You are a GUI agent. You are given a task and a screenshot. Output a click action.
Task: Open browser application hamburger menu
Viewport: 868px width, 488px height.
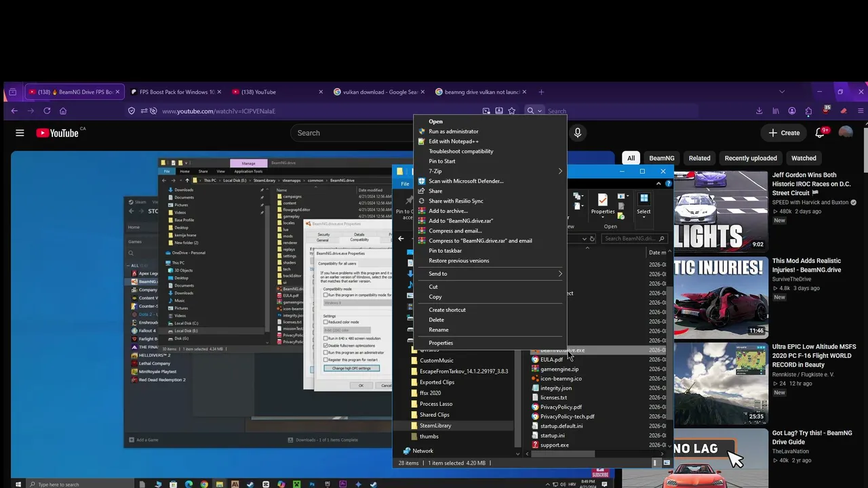coord(861,111)
